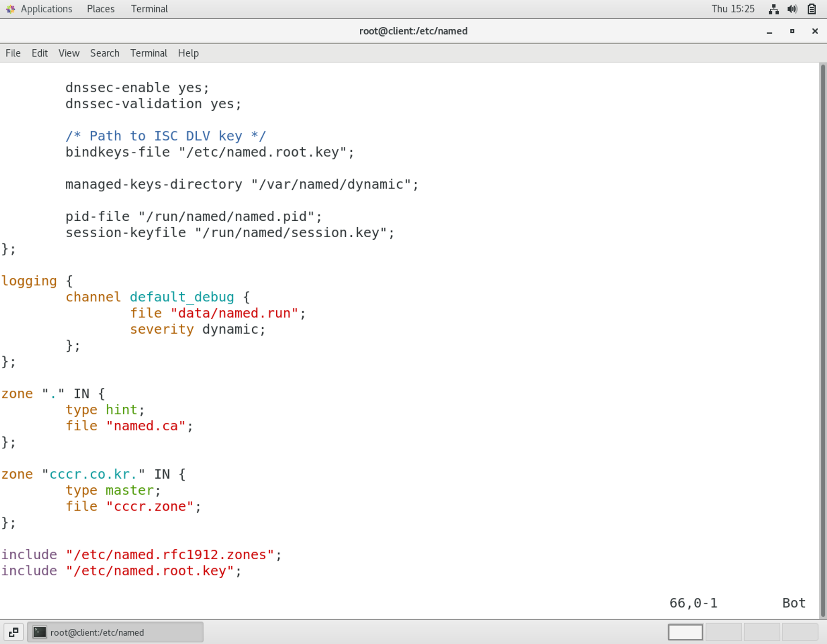The width and height of the screenshot is (827, 644).
Task: Click the volume speaker icon
Action: coord(792,9)
